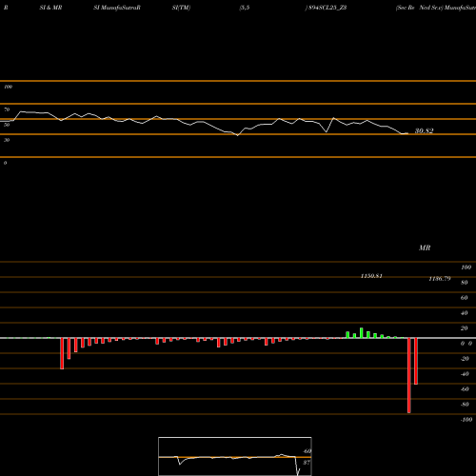Click the 1159.81 price label
The image size is (476, 476).
tap(371, 276)
